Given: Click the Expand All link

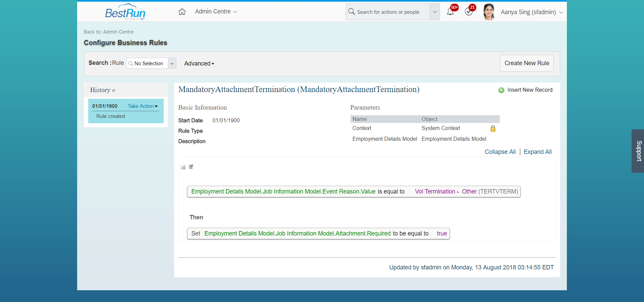Looking at the screenshot, I should click(x=537, y=152).
